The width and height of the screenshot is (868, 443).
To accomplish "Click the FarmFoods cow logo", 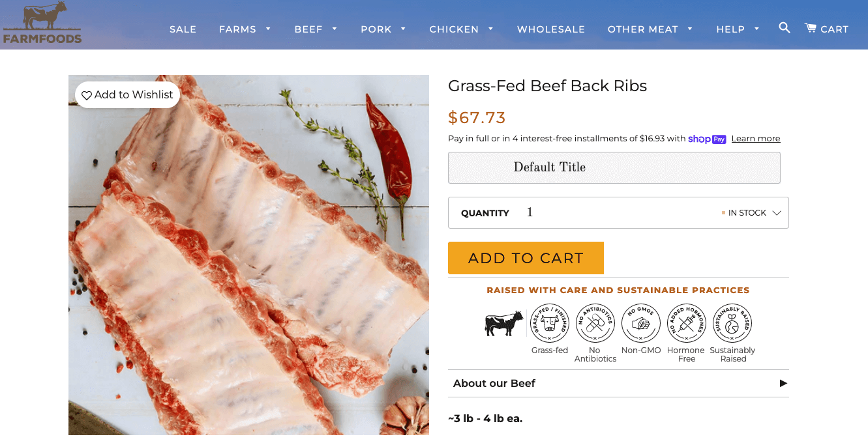I will pyautogui.click(x=42, y=24).
